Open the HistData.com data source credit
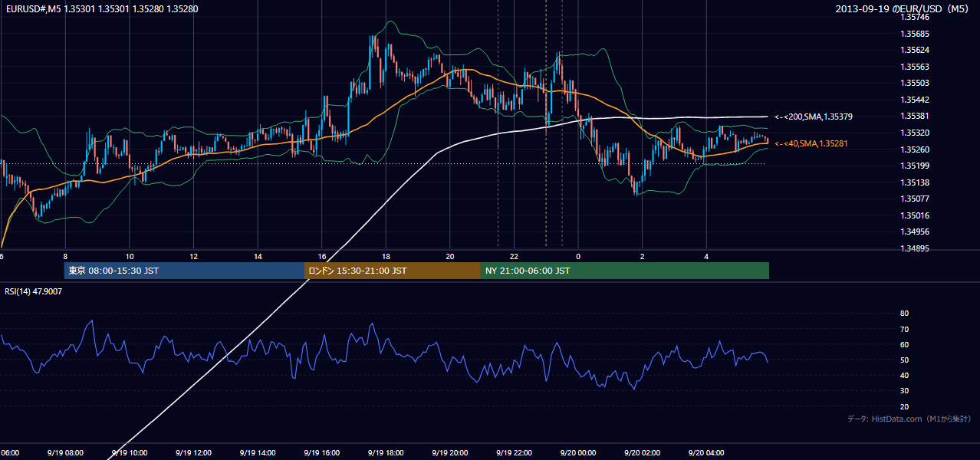 pos(909,419)
